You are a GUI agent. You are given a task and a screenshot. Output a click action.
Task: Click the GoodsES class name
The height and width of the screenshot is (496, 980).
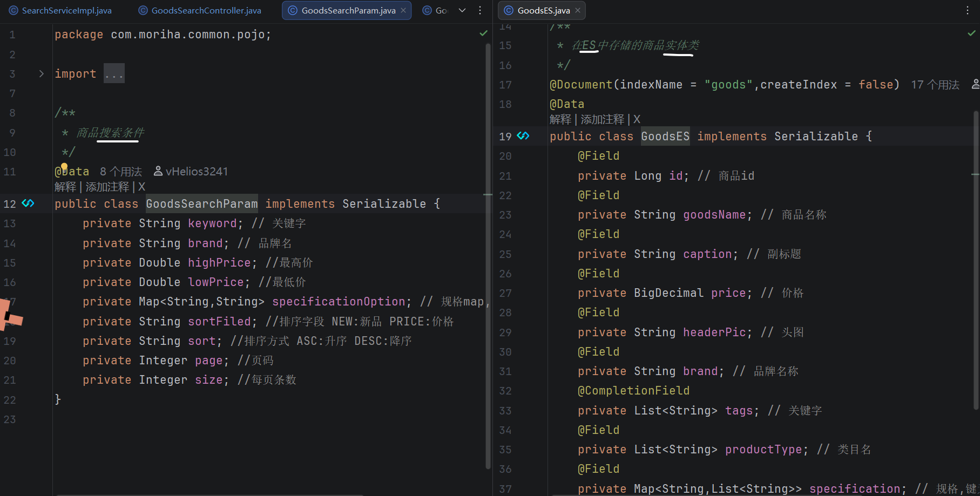pyautogui.click(x=665, y=137)
